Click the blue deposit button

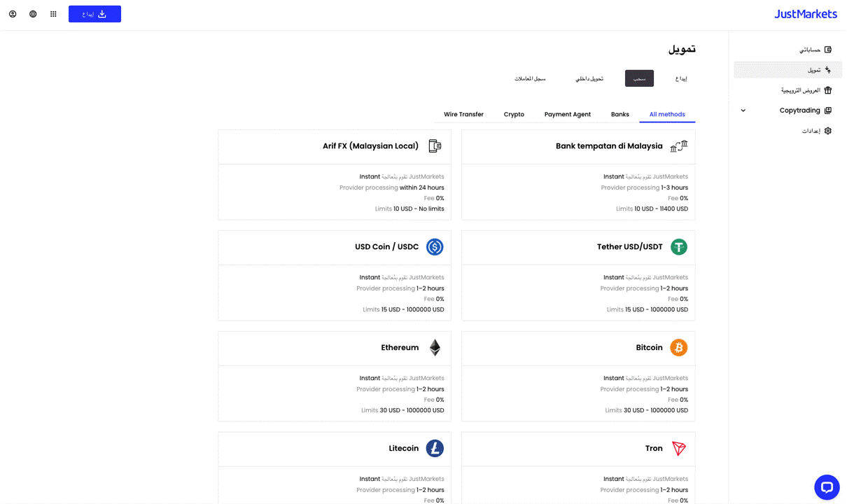(x=94, y=14)
